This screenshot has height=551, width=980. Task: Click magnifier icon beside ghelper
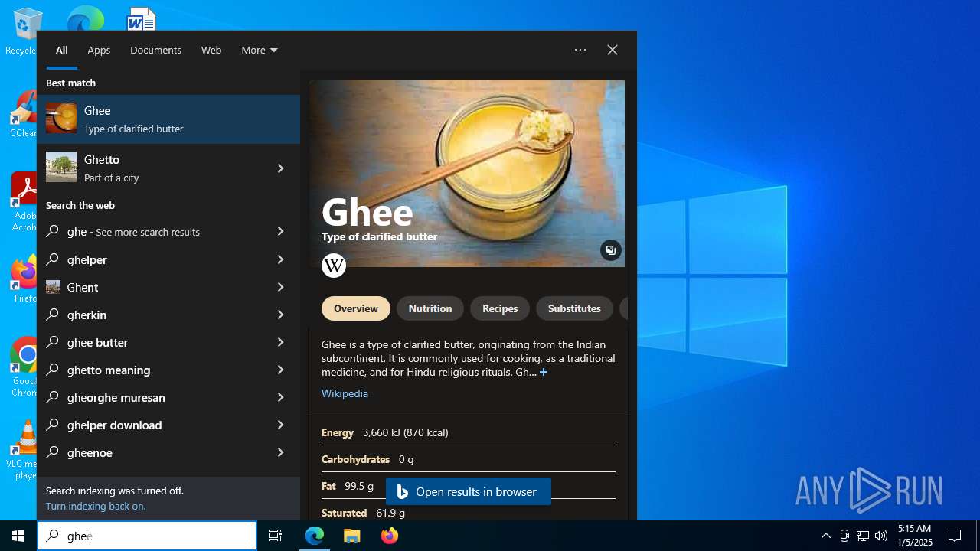tap(53, 259)
